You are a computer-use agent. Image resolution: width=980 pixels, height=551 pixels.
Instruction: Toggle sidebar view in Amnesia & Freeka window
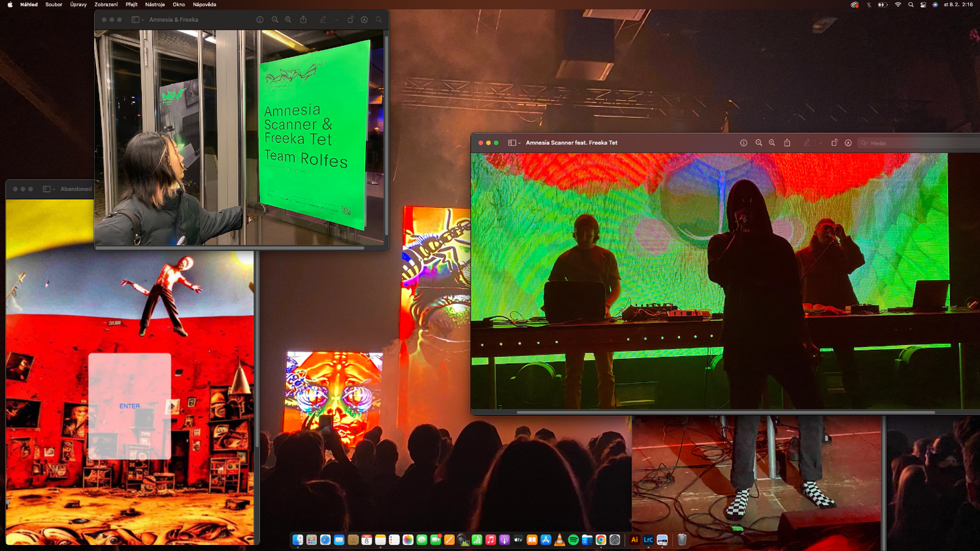coord(135,20)
